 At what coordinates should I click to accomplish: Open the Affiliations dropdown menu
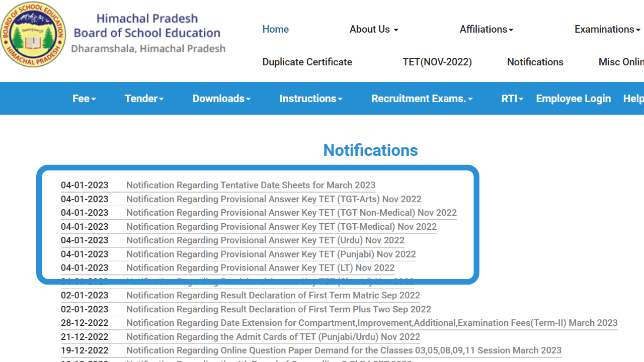486,29
